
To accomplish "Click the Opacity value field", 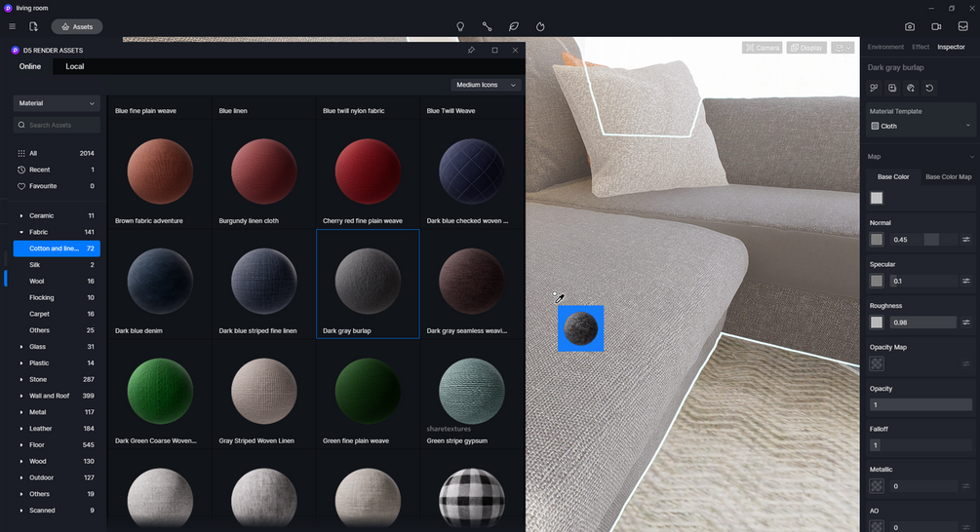I will (x=921, y=405).
